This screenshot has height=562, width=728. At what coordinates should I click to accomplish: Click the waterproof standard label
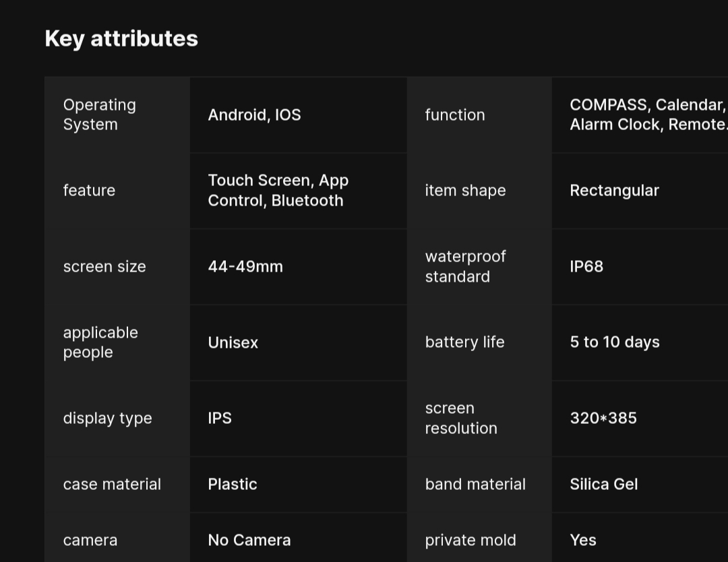(x=465, y=266)
